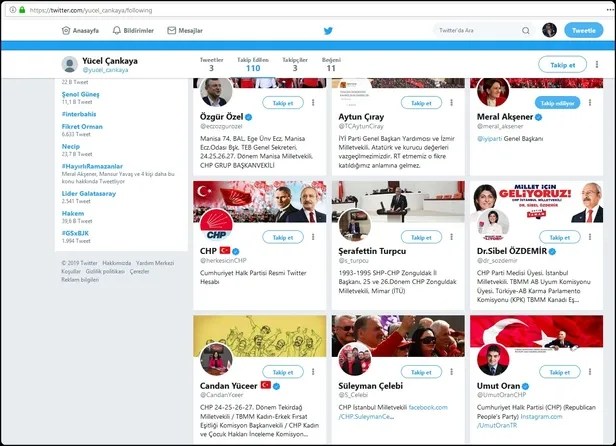Toggle Takip ediliyor on Meral Akşener

point(557,103)
